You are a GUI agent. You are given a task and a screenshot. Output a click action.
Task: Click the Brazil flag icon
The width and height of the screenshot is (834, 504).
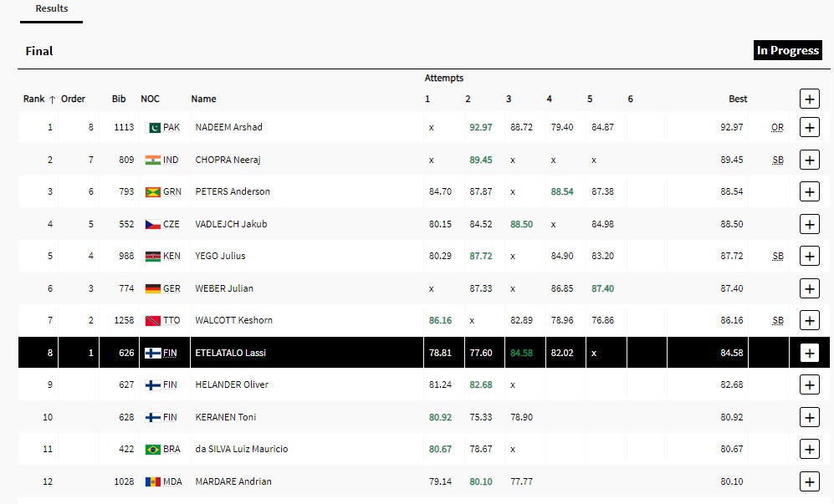(x=152, y=450)
